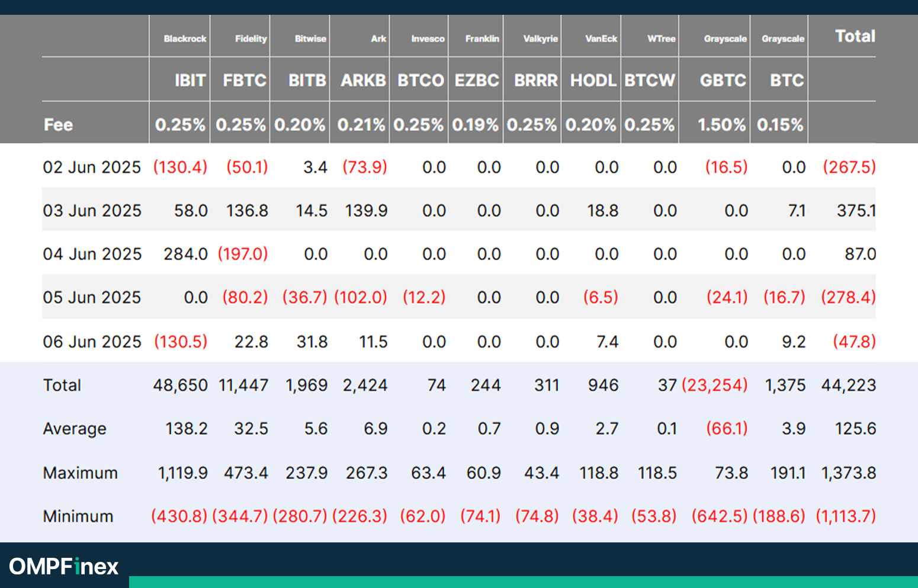Click the Total column header

click(855, 36)
